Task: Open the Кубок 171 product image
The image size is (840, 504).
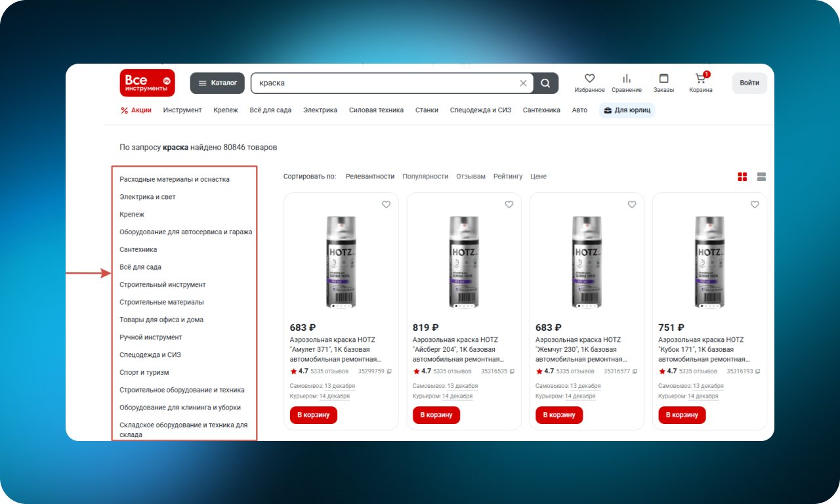Action: 709,262
